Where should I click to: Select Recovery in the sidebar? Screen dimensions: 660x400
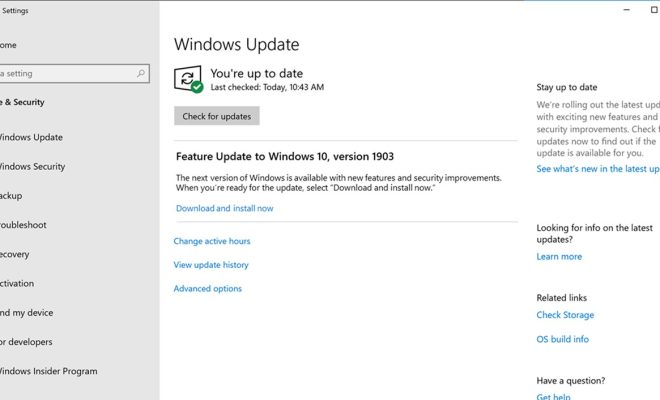point(14,254)
